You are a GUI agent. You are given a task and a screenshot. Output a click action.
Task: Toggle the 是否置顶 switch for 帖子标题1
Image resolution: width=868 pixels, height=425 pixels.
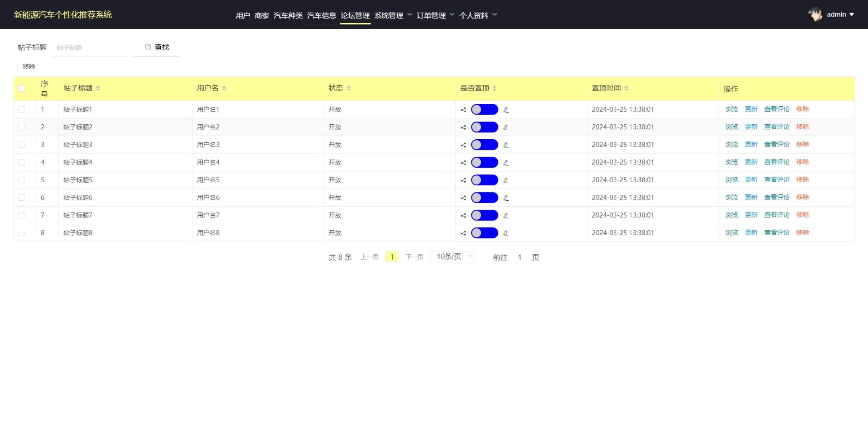click(485, 109)
